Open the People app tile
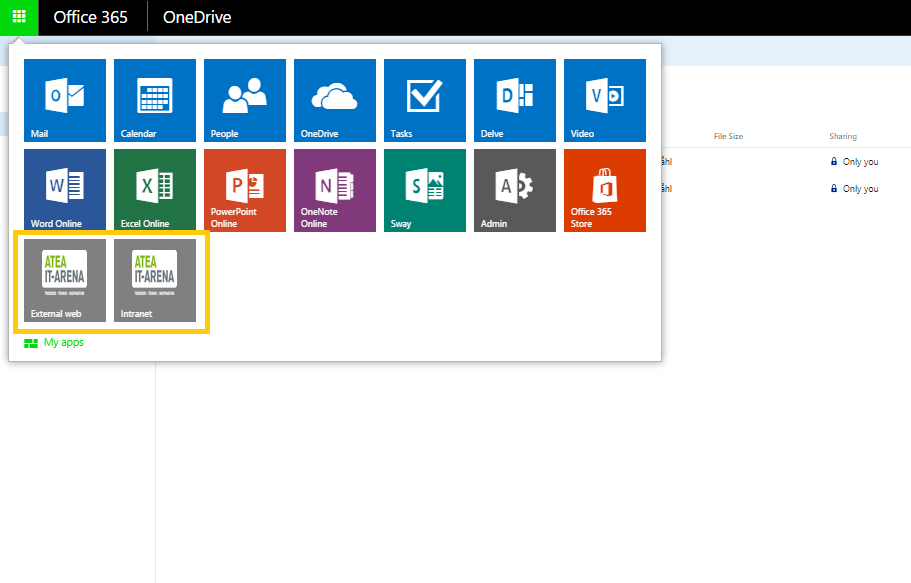911x583 pixels. click(245, 100)
